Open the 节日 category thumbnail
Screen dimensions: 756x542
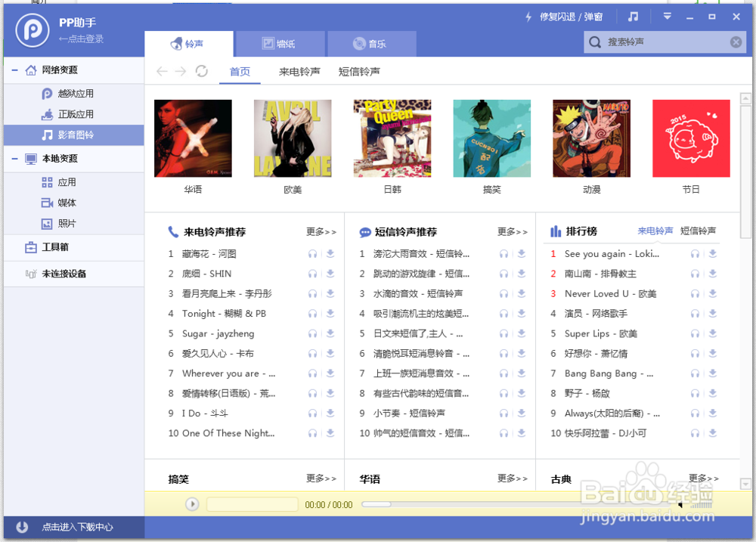692,138
